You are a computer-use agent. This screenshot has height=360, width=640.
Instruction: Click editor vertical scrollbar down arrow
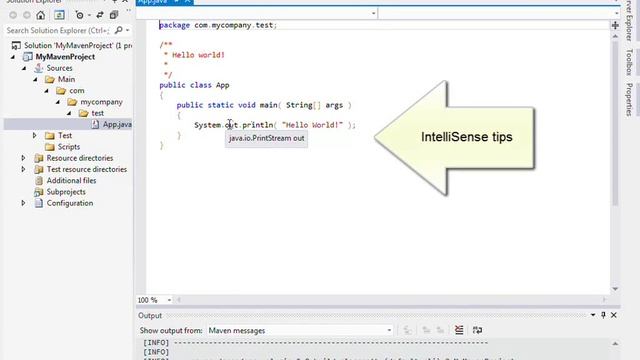pos(615,289)
